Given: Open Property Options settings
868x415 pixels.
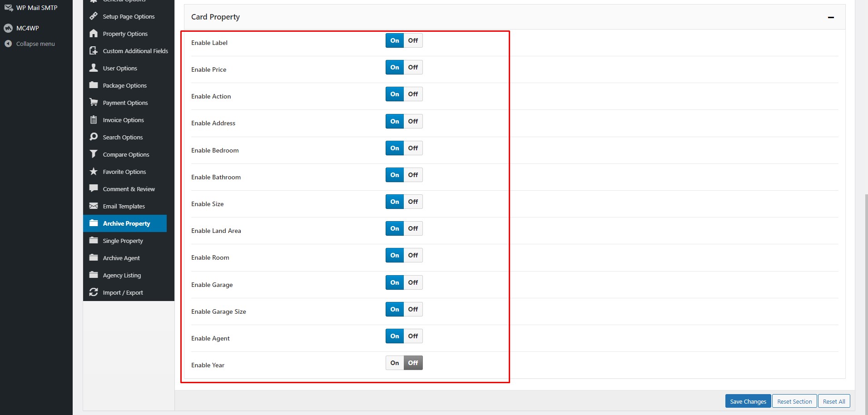Looking at the screenshot, I should click(x=129, y=34).
